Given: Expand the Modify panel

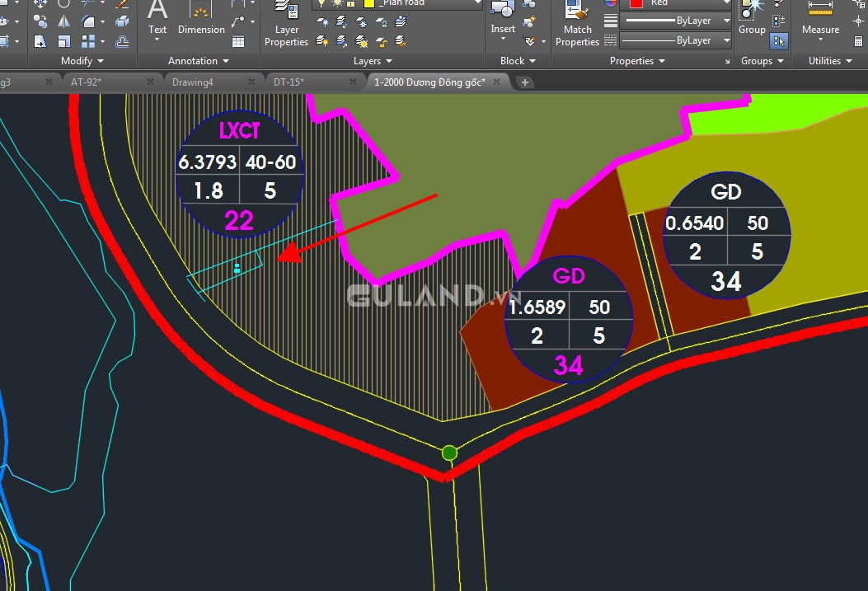Looking at the screenshot, I should click(82, 61).
